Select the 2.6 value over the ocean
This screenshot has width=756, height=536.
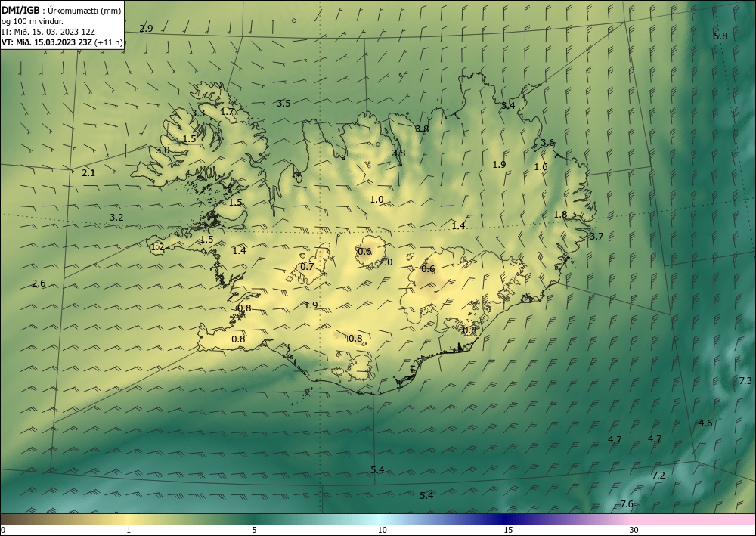[x=39, y=283]
